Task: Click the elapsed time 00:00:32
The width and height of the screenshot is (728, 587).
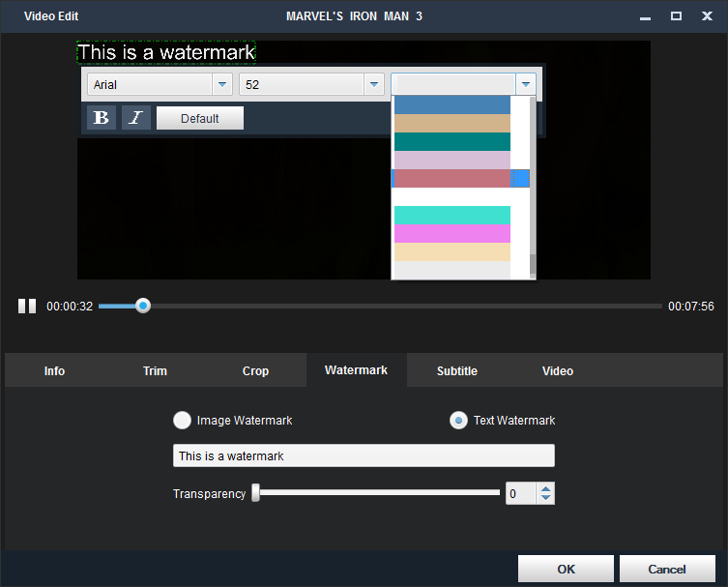Action: click(70, 306)
